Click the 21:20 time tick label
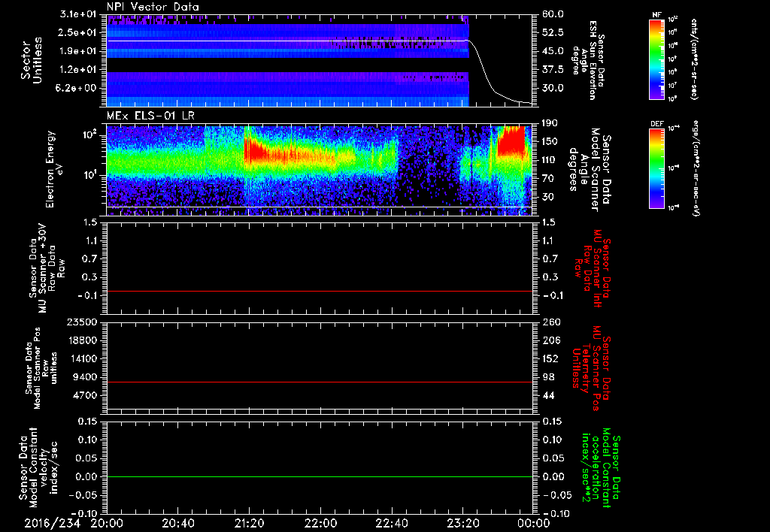770x532 pixels. pyautogui.click(x=249, y=524)
